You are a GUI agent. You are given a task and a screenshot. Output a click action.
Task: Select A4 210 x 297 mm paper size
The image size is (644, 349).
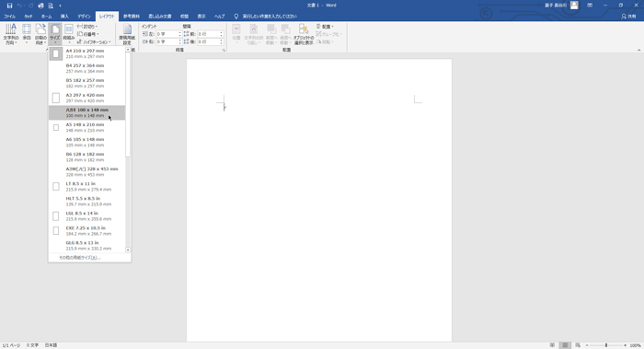click(86, 53)
